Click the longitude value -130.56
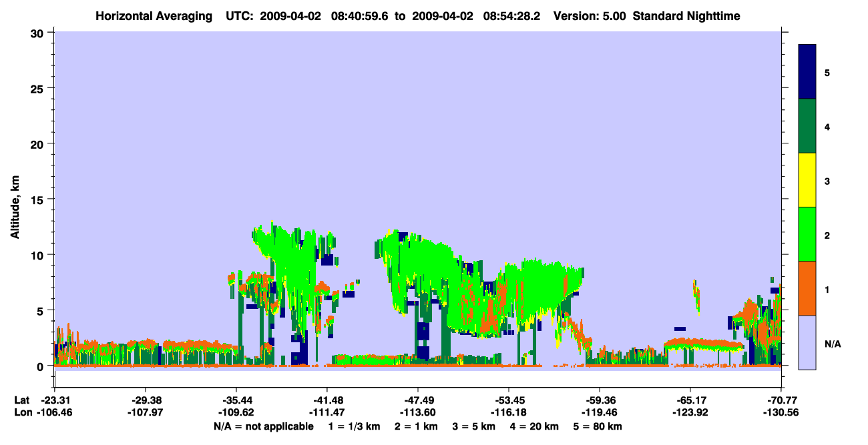The height and width of the screenshot is (445, 868). (781, 413)
